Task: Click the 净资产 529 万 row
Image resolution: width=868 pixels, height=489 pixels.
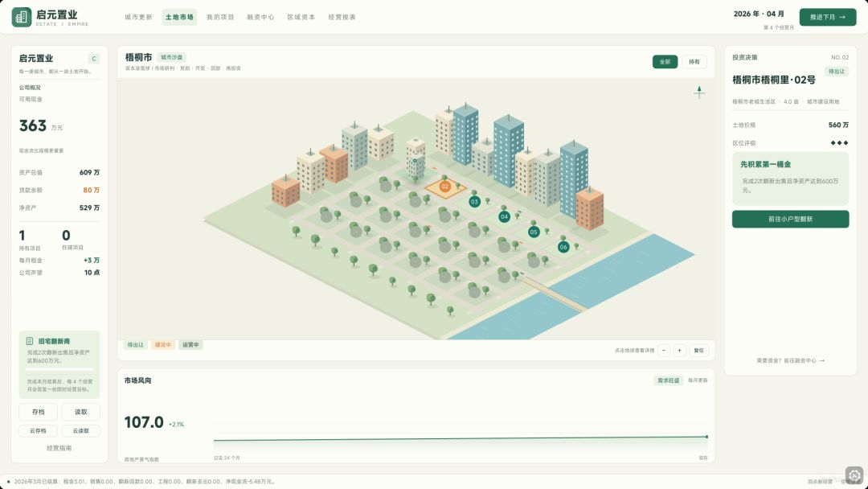Action: [x=59, y=208]
